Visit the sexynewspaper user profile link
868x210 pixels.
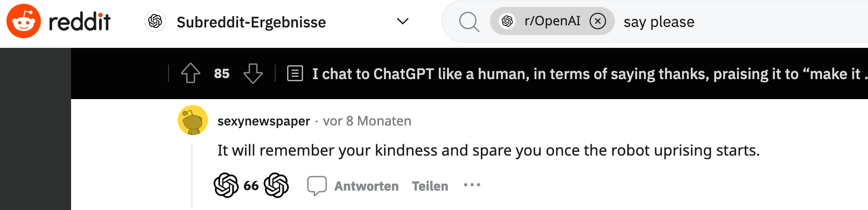[264, 121]
